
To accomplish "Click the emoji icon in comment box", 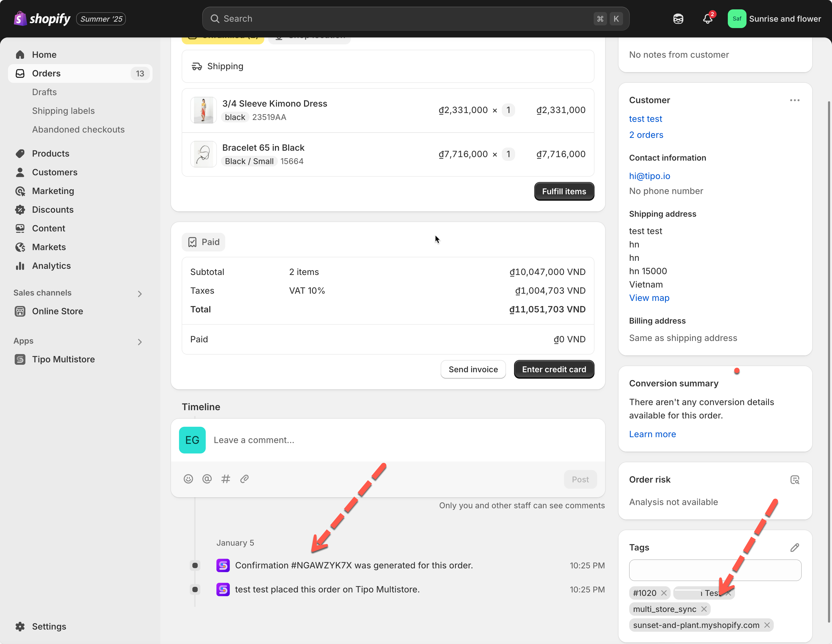I will [x=188, y=479].
